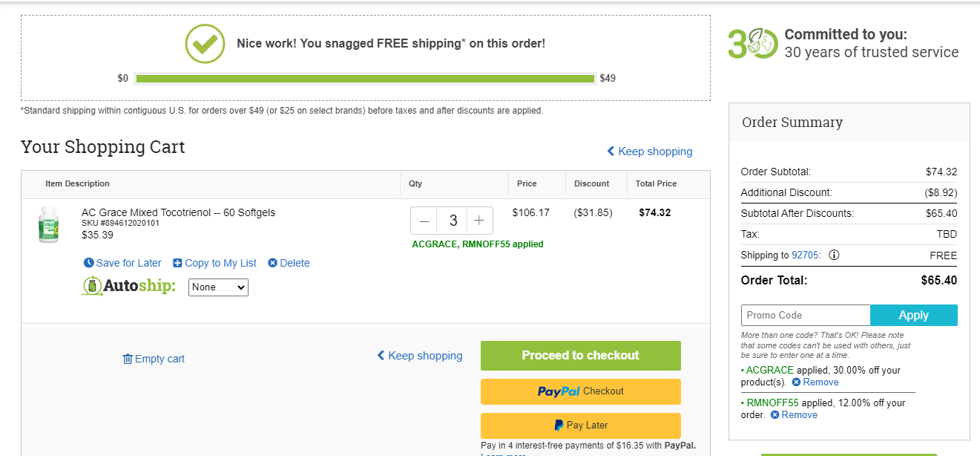Choose the PayPal Pay Later button
The image size is (980, 456).
pos(581,426)
